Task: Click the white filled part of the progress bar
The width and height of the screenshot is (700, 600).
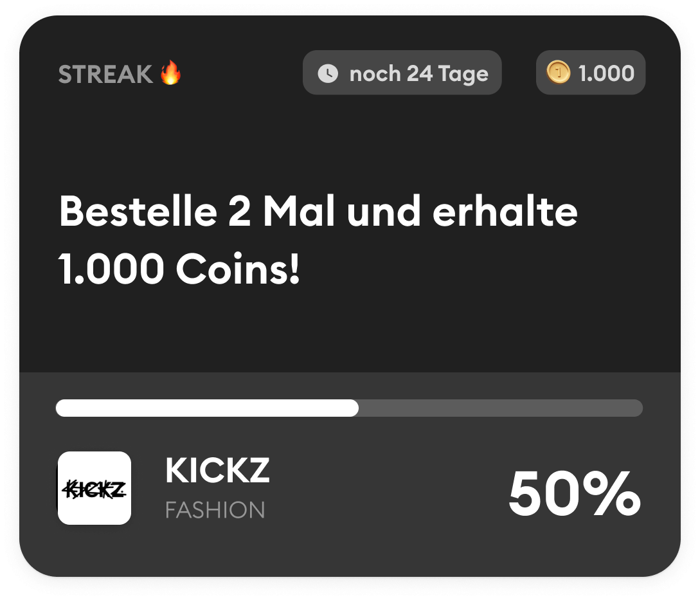Action: coord(207,408)
